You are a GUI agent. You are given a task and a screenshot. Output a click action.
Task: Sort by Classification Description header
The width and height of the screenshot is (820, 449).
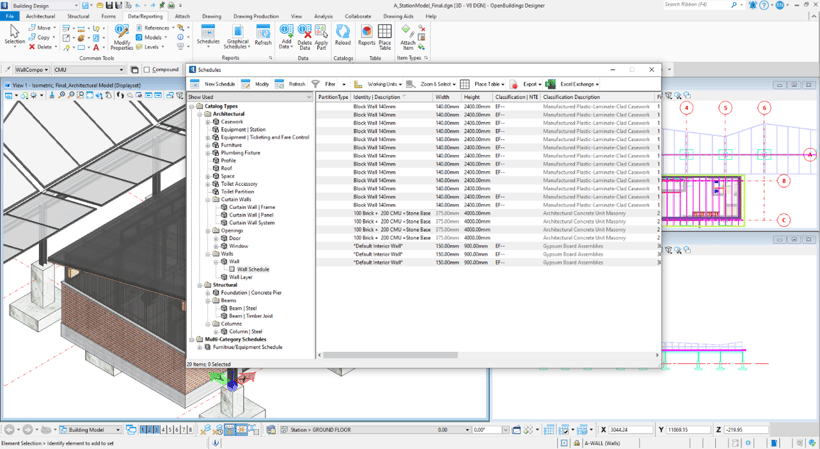(598, 97)
